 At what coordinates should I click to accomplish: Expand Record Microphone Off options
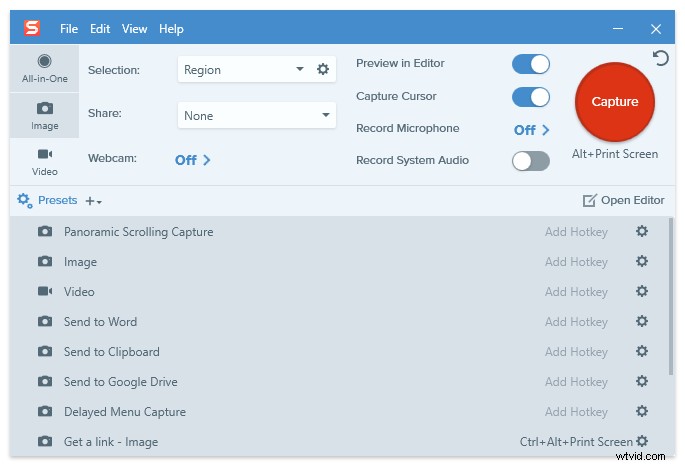pyautogui.click(x=532, y=130)
